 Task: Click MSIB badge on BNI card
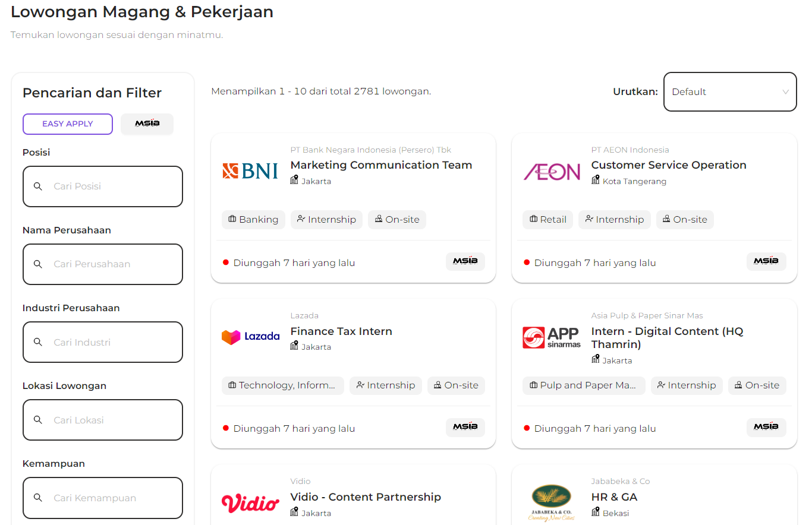click(x=465, y=261)
